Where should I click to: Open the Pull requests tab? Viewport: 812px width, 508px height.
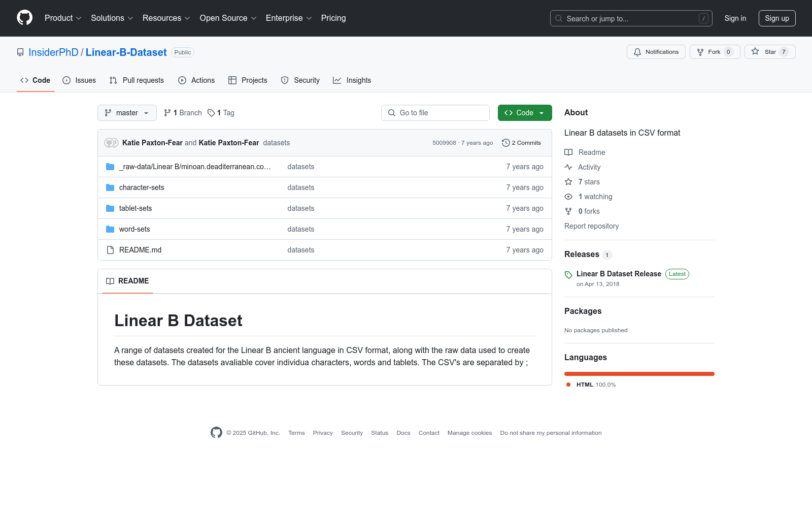[137, 80]
